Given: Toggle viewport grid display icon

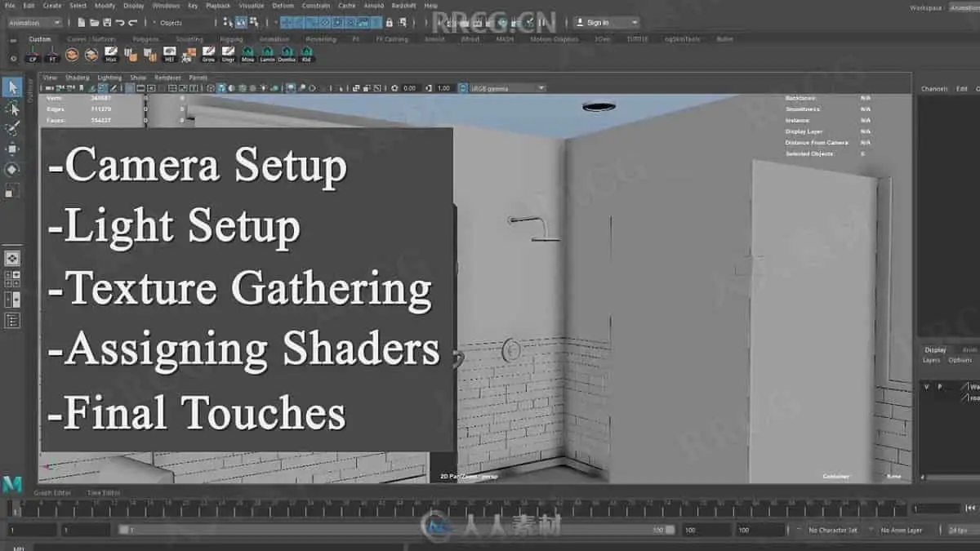Looking at the screenshot, I should point(131,88).
